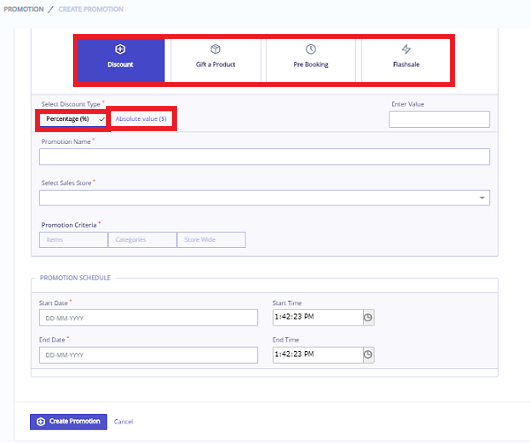Select Categories as promotion criteria

(x=142, y=240)
